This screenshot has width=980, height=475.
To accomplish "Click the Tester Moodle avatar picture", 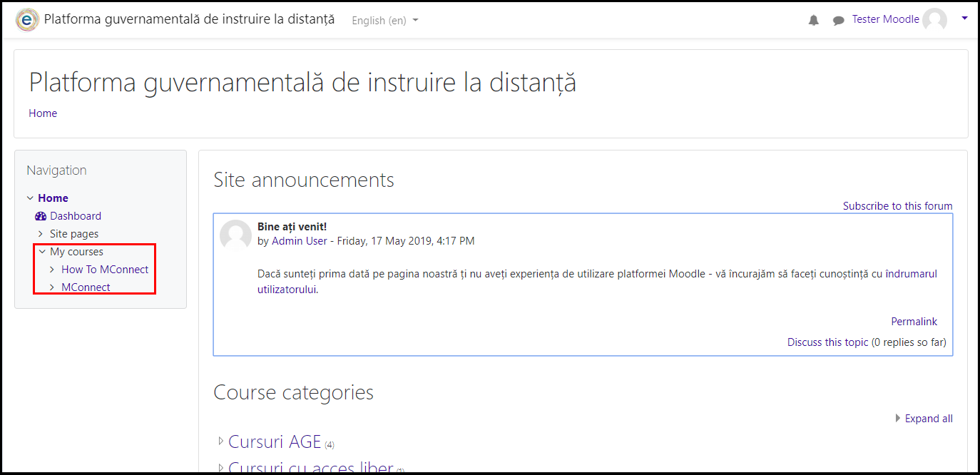I will pos(934,20).
